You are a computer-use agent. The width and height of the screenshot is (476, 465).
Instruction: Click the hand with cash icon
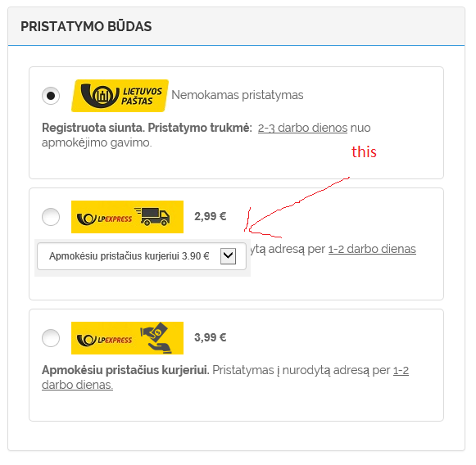click(156, 337)
